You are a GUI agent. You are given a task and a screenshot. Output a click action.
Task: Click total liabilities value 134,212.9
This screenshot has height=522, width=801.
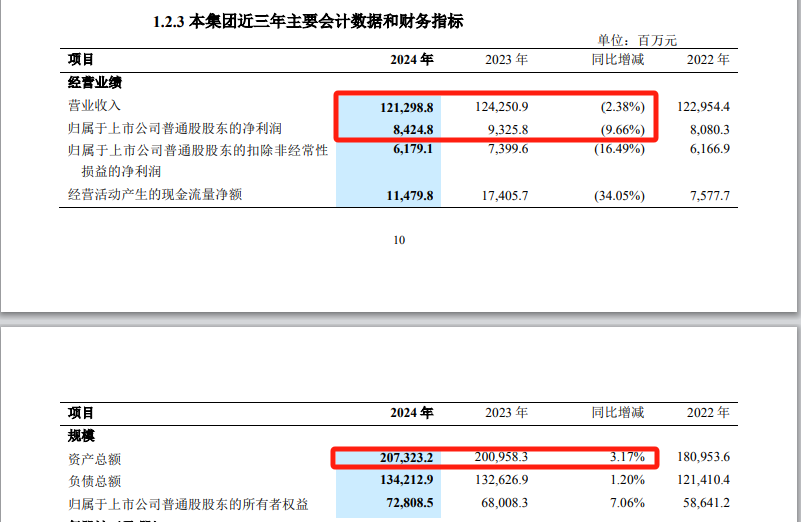point(407,480)
